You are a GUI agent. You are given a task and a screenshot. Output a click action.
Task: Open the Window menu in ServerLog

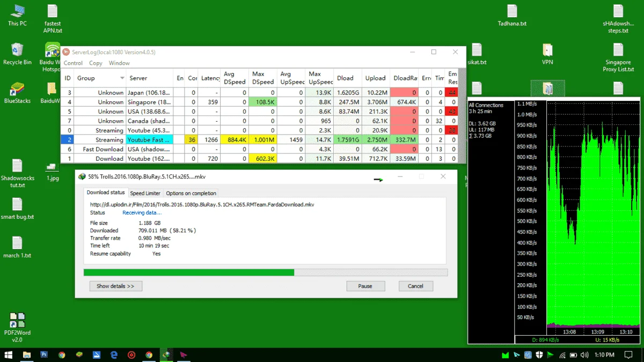[x=119, y=63]
